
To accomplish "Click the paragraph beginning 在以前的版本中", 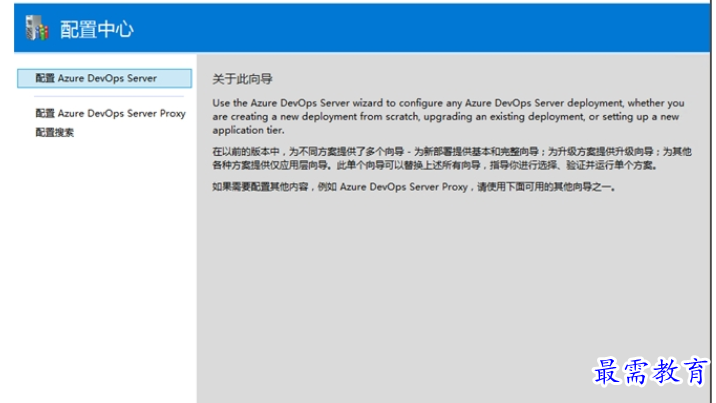I will pyautogui.click(x=452, y=158).
